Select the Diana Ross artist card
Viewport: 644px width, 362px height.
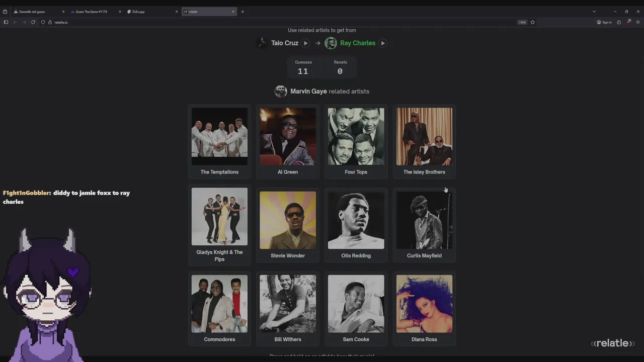(424, 309)
